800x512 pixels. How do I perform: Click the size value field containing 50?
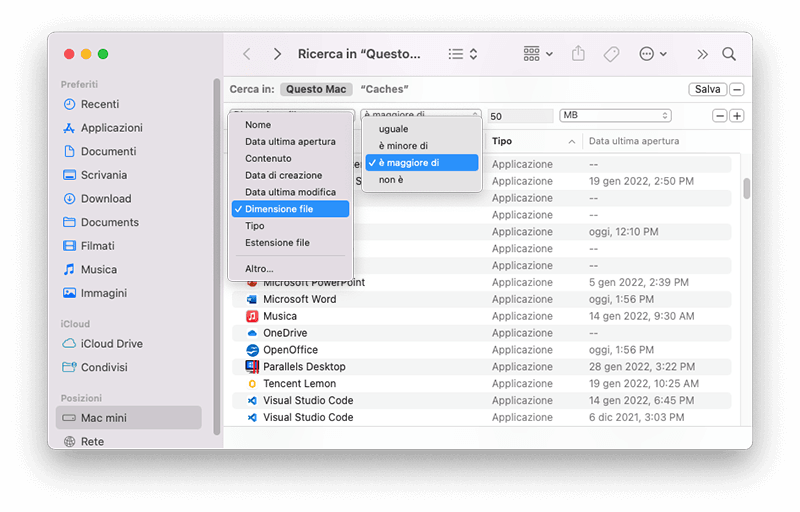520,116
